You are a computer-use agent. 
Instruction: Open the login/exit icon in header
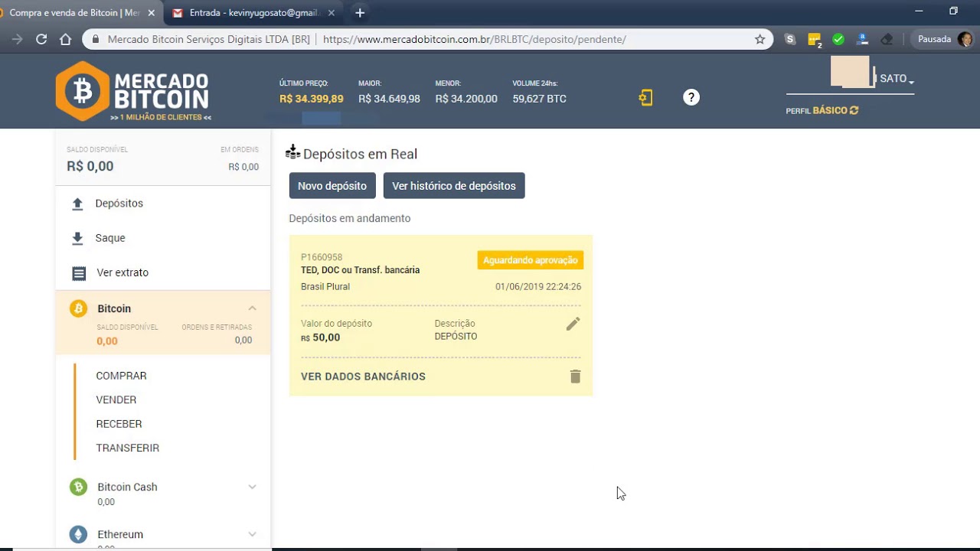pos(645,98)
